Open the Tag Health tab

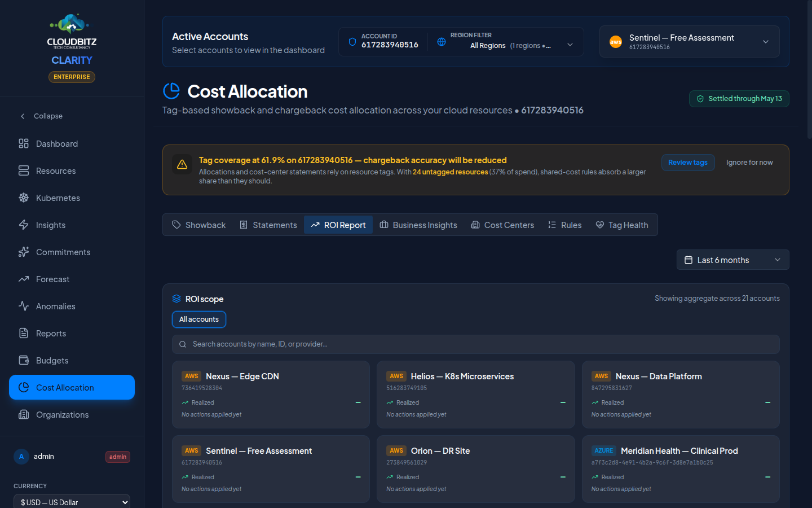tap(622, 225)
